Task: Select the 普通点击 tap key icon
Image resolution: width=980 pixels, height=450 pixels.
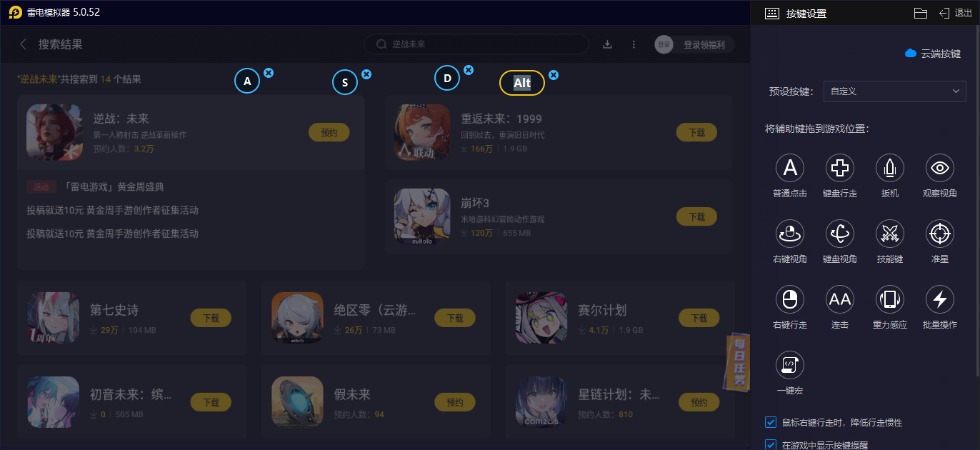Action: [x=790, y=168]
